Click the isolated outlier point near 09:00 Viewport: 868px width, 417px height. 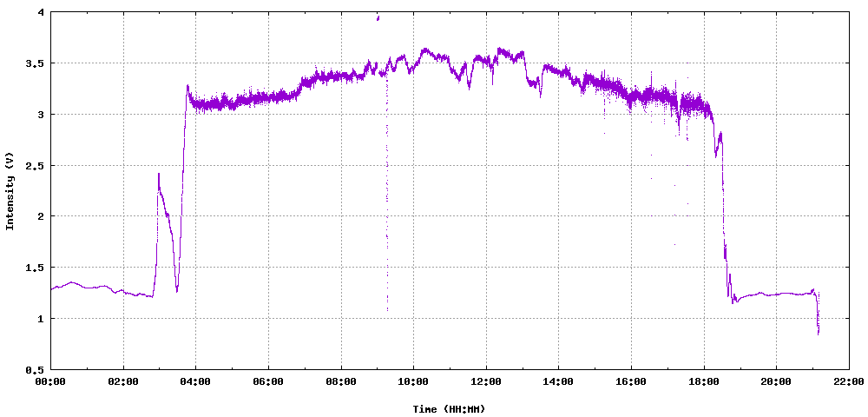click(x=378, y=17)
